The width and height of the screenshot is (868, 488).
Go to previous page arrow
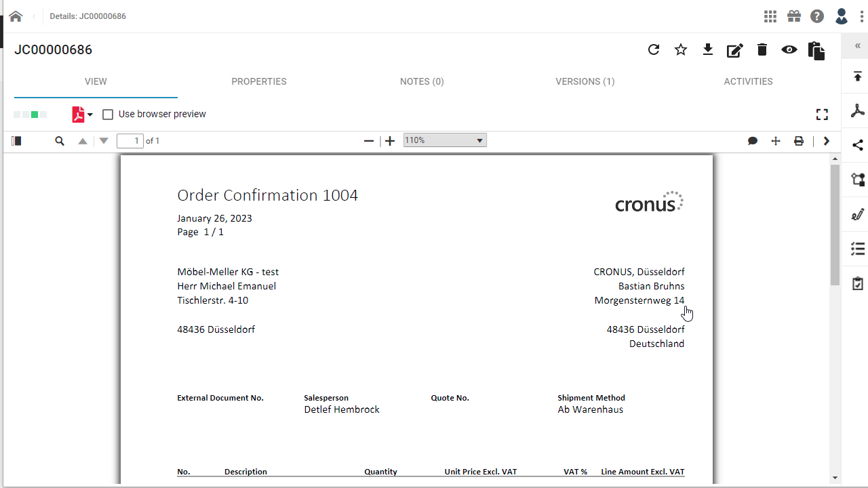(x=83, y=141)
